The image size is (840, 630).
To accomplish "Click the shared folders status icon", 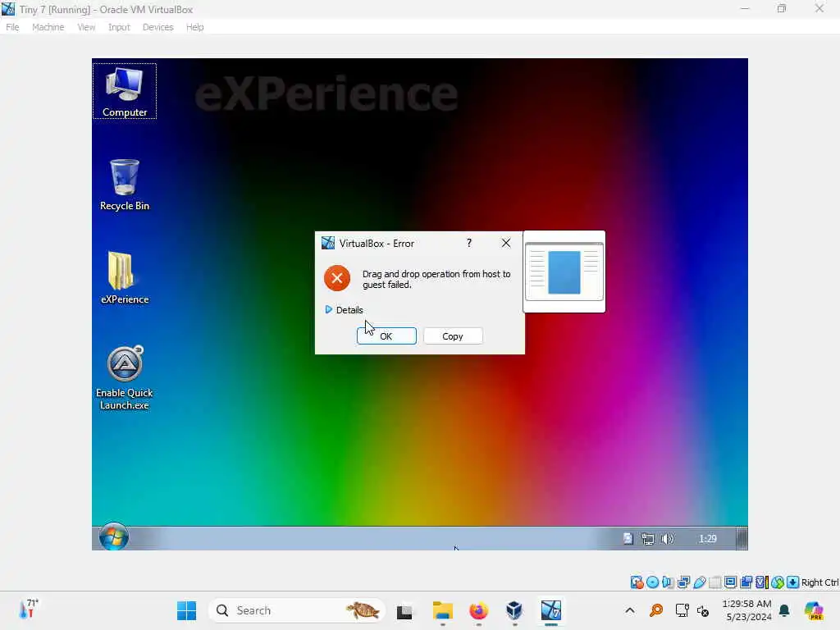I will point(714,582).
